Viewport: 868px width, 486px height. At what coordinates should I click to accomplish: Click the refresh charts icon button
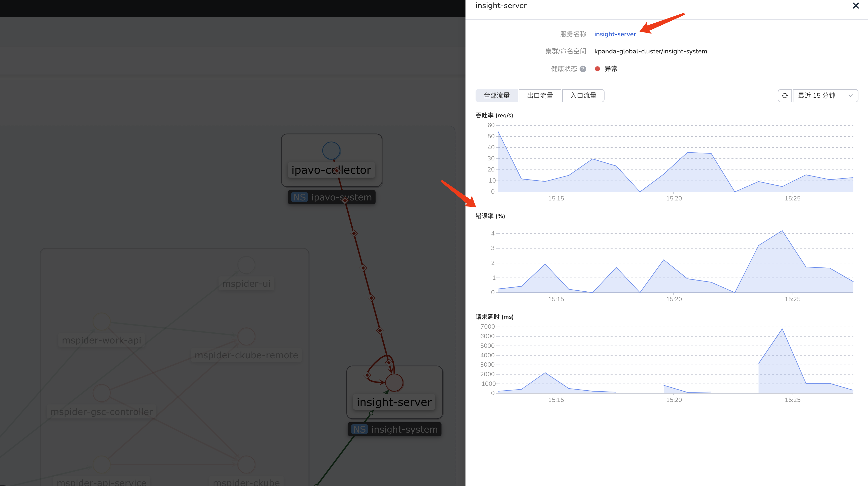tap(784, 96)
